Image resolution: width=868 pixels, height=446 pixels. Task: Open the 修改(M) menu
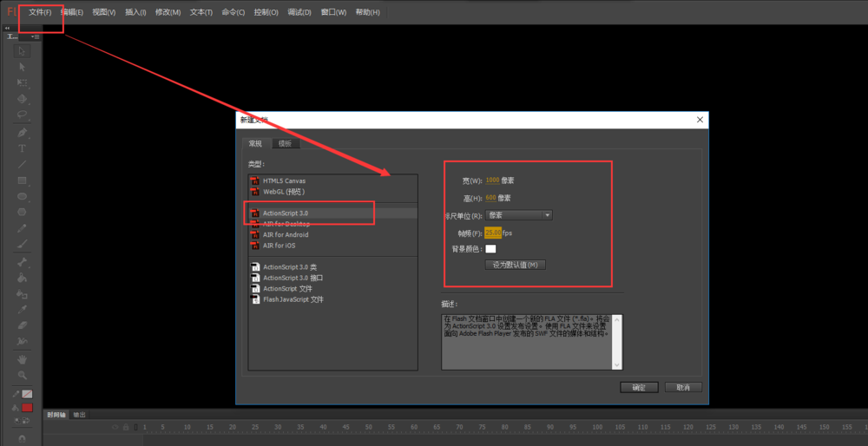[x=168, y=12]
